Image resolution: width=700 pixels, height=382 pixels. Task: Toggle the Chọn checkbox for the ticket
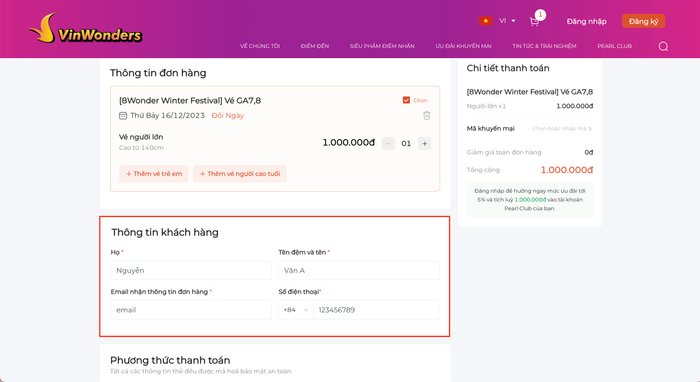[x=406, y=100]
